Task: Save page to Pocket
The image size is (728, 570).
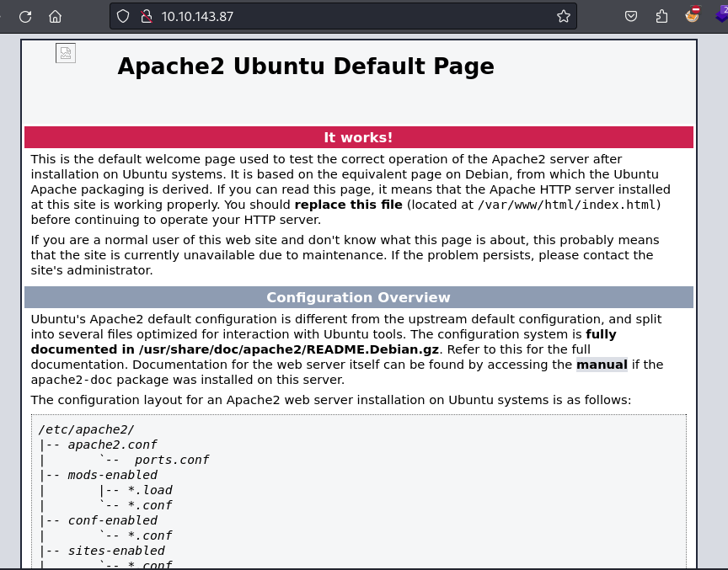Action: (630, 16)
